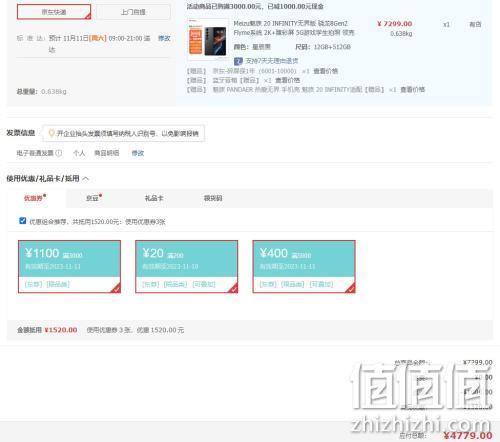Open the 领货码 tab
This screenshot has height=442, width=500.
coord(213,198)
